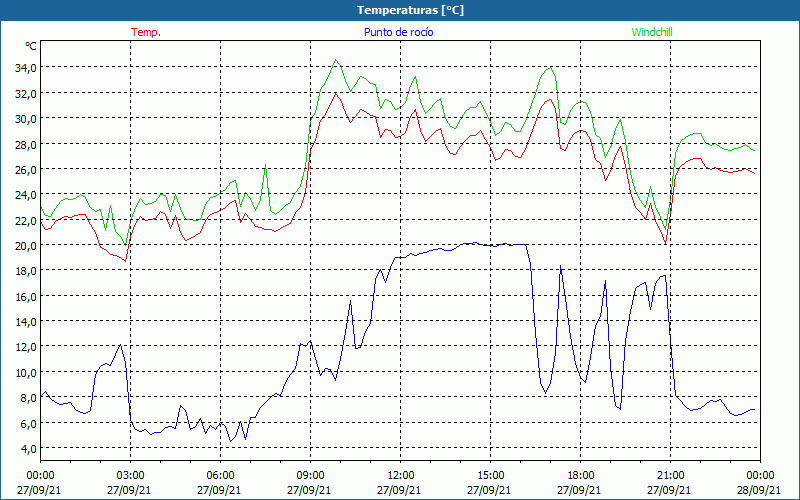
Task: Click the '14,0' y-axis value
Action: pos(26,322)
